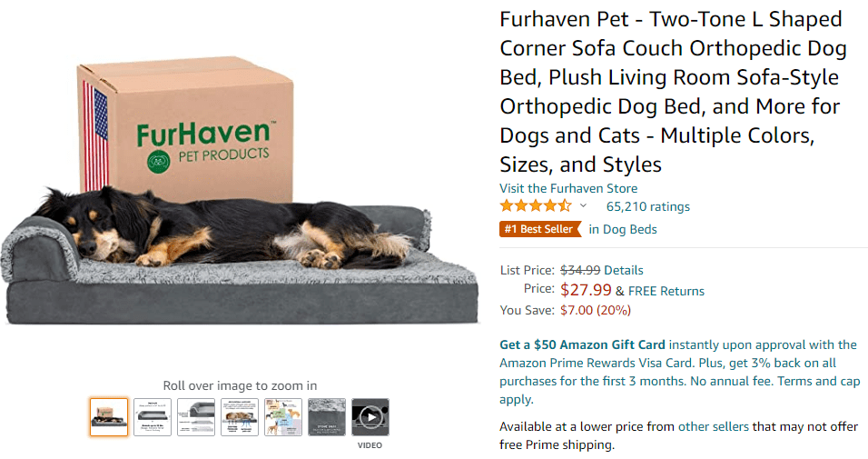The width and height of the screenshot is (868, 459).
Task: Click the $50 Amazon Gift Card offer
Action: pos(582,344)
